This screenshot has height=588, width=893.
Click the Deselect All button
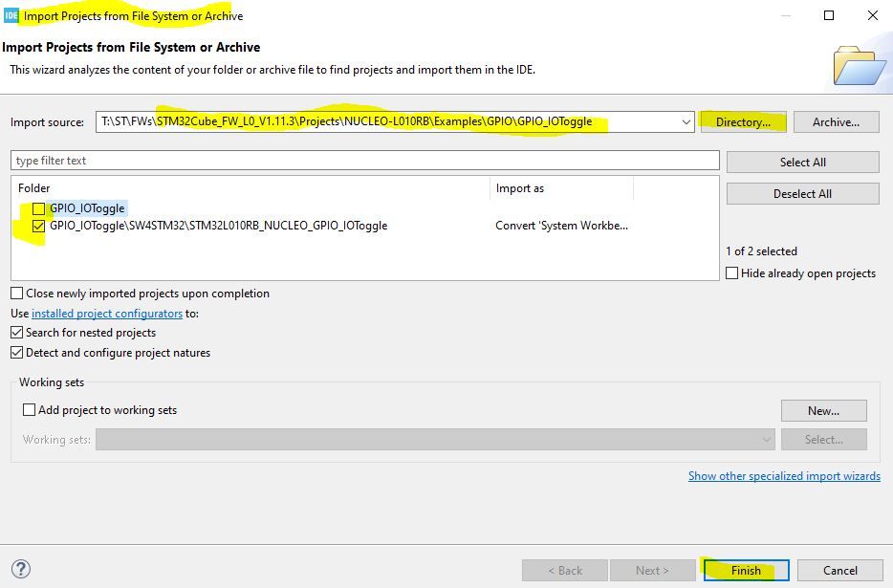(802, 194)
